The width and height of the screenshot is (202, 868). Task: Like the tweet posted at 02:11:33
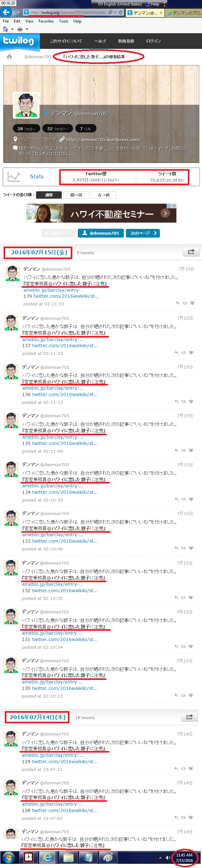tap(192, 303)
